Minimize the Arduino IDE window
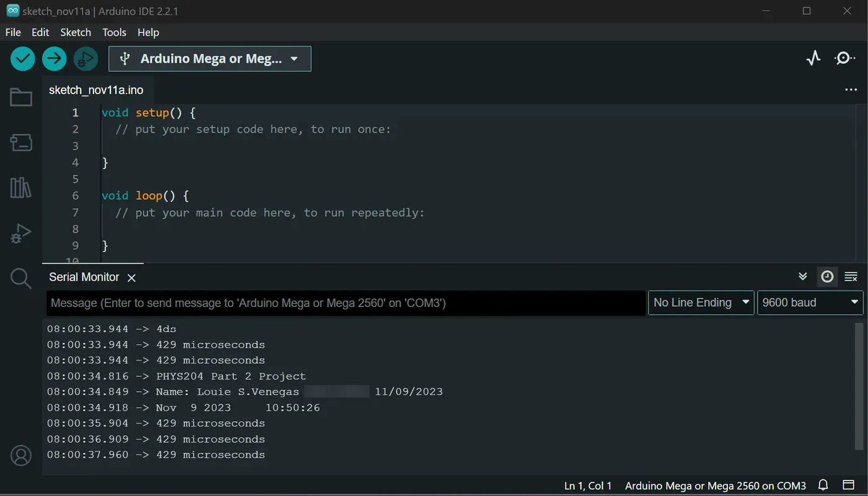The height and width of the screenshot is (496, 868). pos(766,11)
